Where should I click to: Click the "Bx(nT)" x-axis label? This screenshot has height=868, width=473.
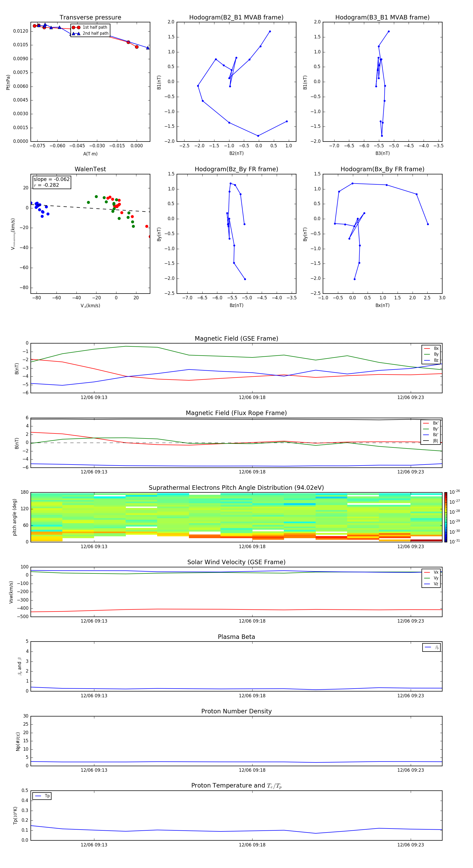382,305
